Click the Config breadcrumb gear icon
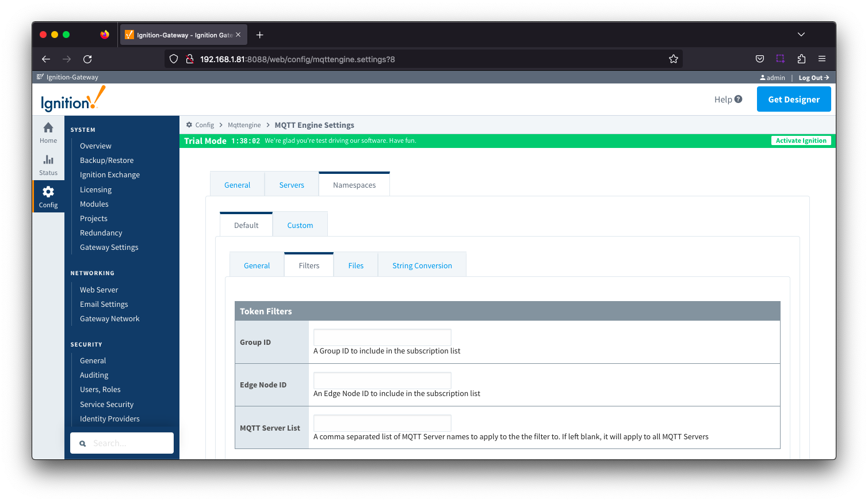This screenshot has width=868, height=502. tap(189, 125)
